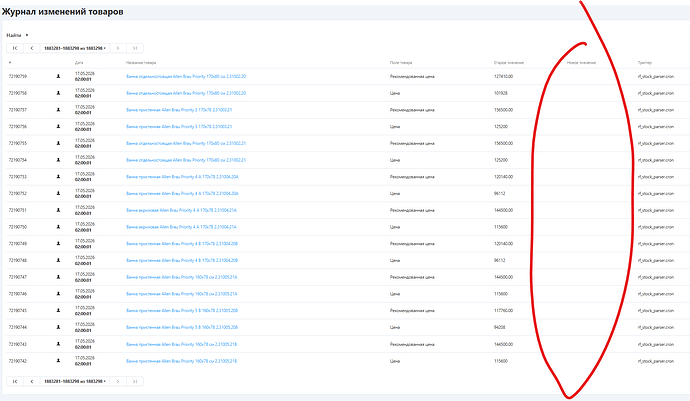
Task: Jump to last page in bottom pagination
Action: coord(135,381)
